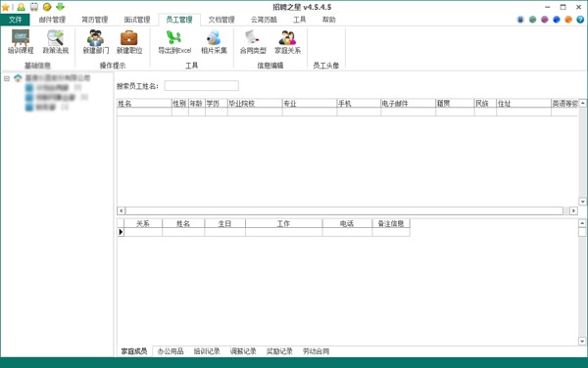This screenshot has height=368, width=588.
Task: Open the 培训课程 training course tool
Action: coord(21,42)
